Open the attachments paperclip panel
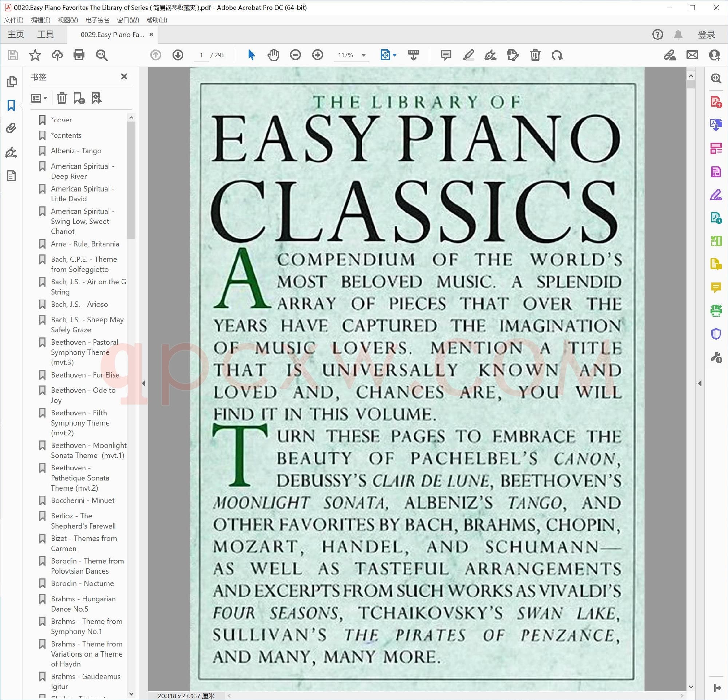728x700 pixels. (12, 128)
